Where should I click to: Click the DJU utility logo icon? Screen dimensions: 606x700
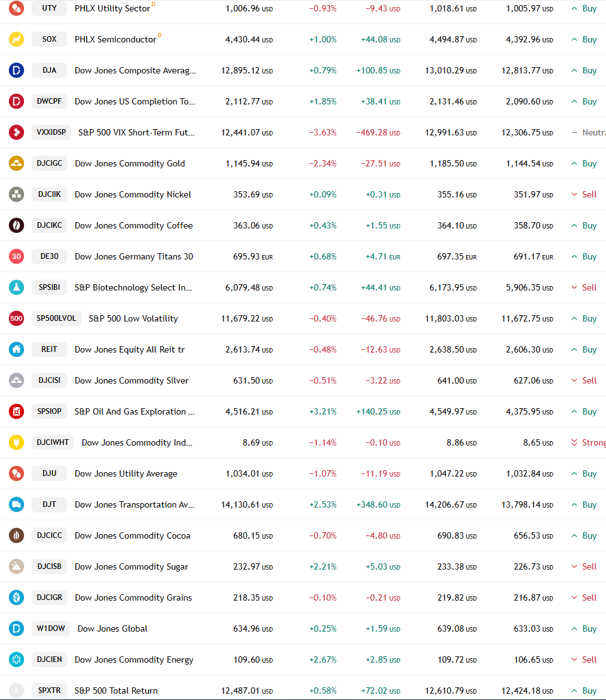[16, 473]
